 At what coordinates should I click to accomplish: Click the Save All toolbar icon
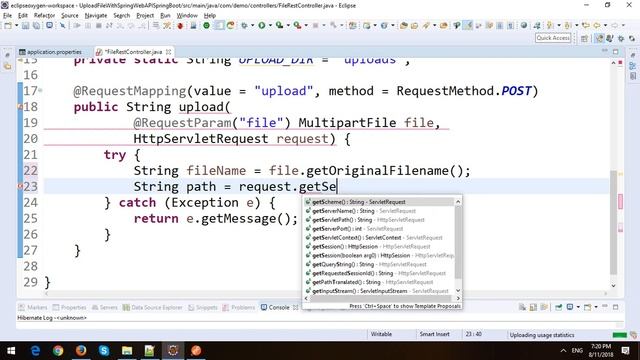point(36,26)
